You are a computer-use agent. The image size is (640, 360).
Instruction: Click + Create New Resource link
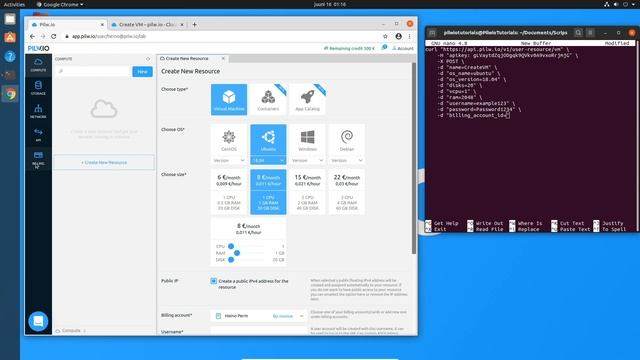(x=104, y=162)
